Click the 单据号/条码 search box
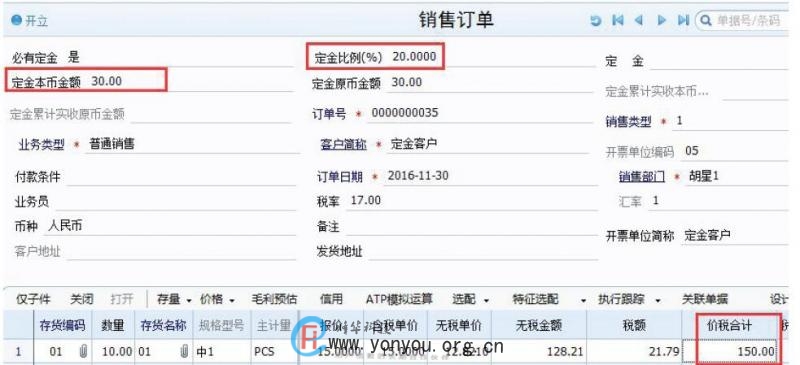Viewport: 800px width, 365px height. pos(748,21)
